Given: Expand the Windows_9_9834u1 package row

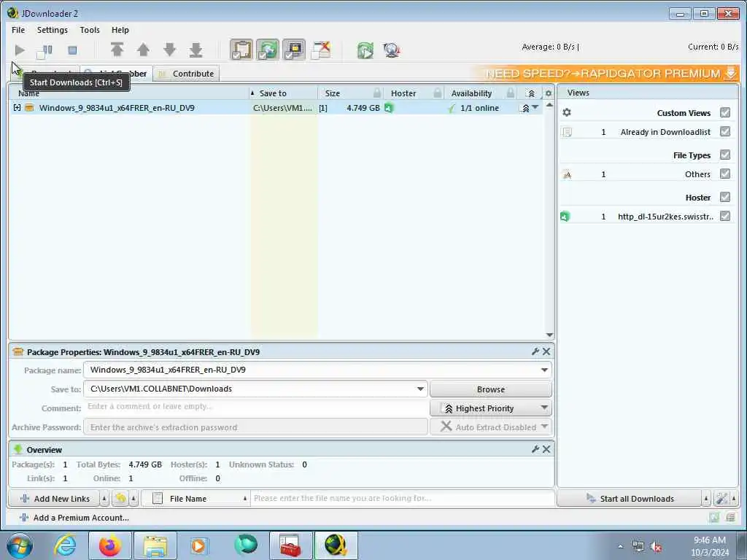Looking at the screenshot, I should coord(18,108).
